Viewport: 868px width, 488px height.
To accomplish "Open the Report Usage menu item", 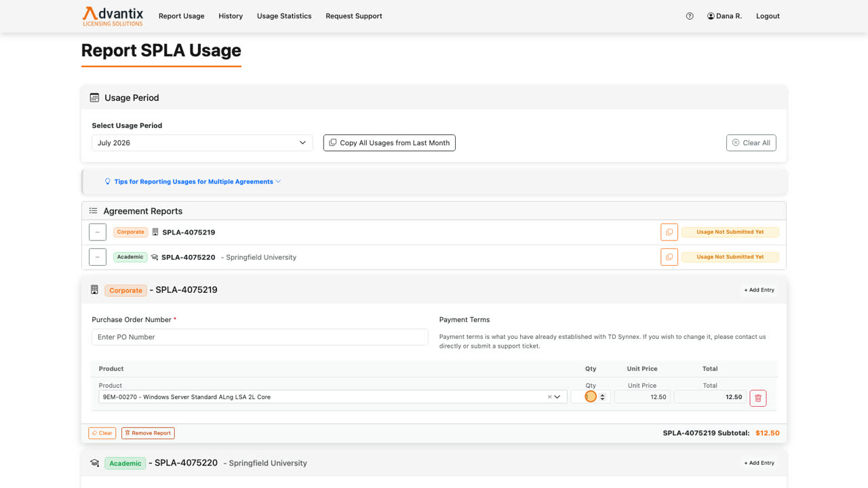I will [x=181, y=16].
